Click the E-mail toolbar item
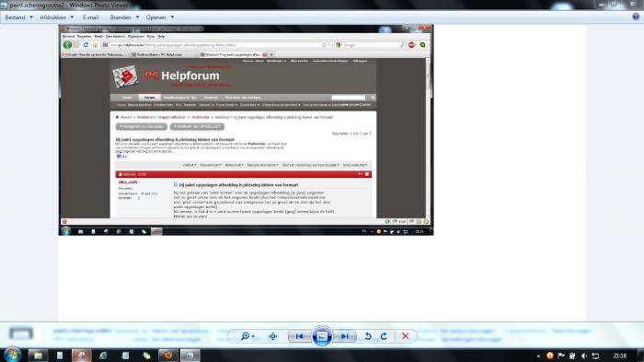 (90, 18)
